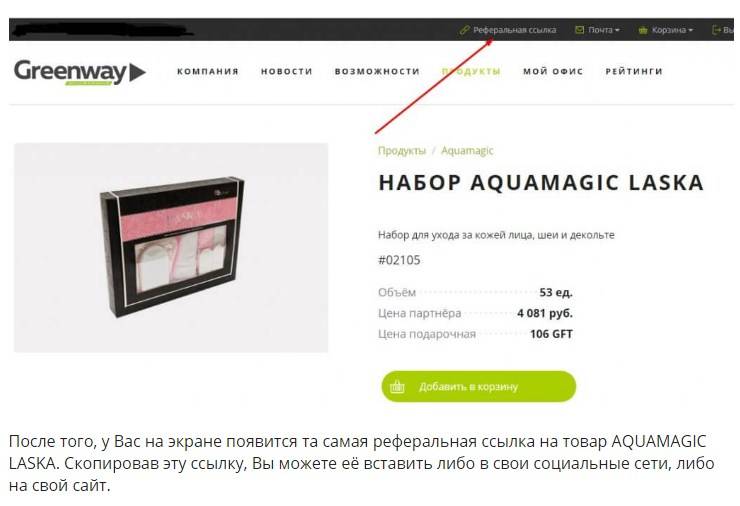740x506 pixels.
Task: Click the Aquamagic breadcrumb link
Action: point(467,151)
